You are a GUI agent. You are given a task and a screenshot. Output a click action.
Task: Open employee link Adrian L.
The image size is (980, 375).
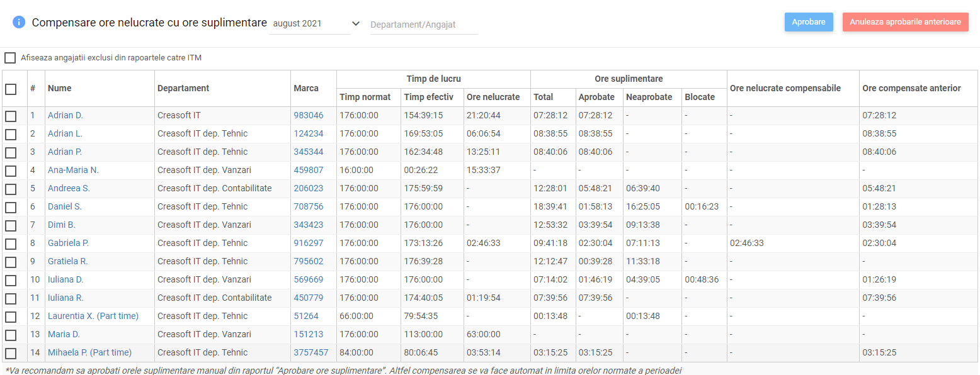[65, 133]
